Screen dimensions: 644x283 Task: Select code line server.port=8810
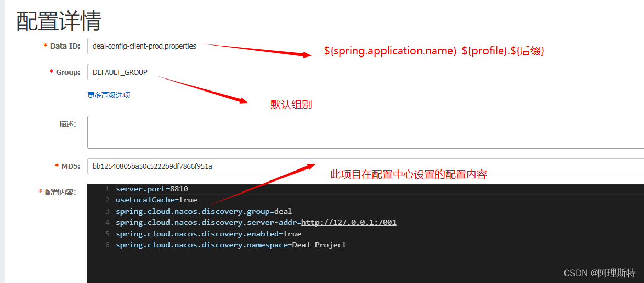pos(152,189)
